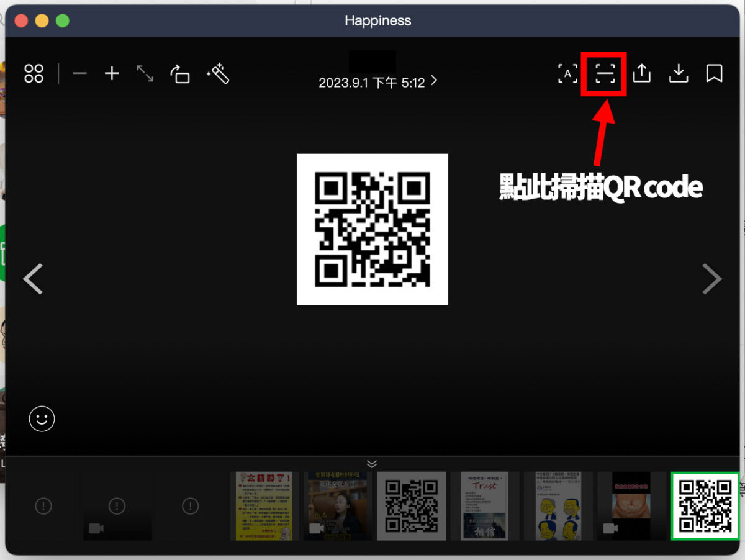Viewport: 745px width, 560px height.
Task: Rotate the image with the rotate icon
Action: click(x=179, y=74)
